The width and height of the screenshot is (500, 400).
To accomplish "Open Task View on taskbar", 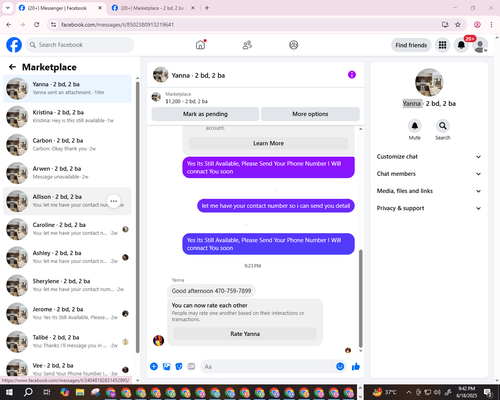I will 46,392.
